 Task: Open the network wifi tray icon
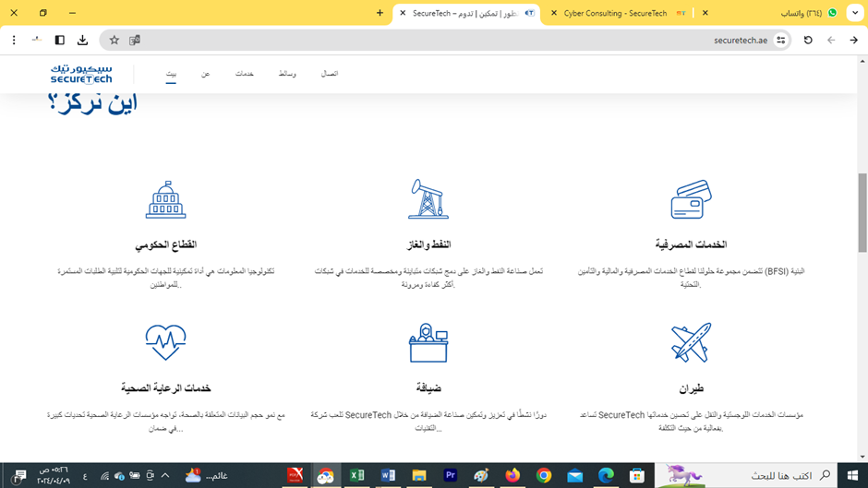tap(104, 476)
